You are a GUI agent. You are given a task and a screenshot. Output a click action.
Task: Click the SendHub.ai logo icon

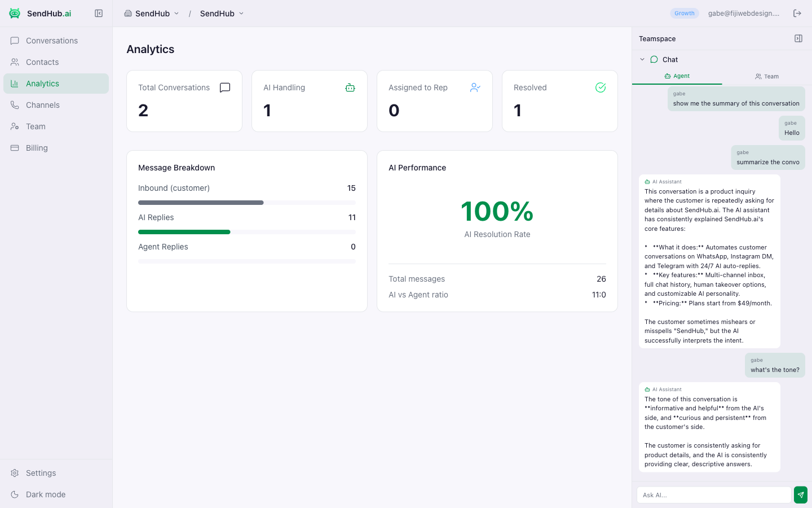pos(15,14)
